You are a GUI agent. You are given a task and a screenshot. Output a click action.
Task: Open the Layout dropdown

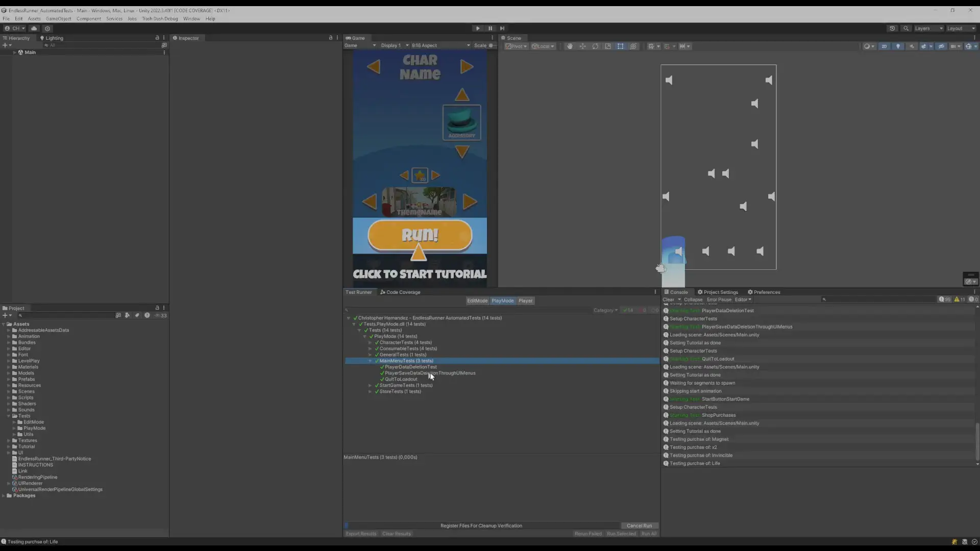click(x=961, y=29)
